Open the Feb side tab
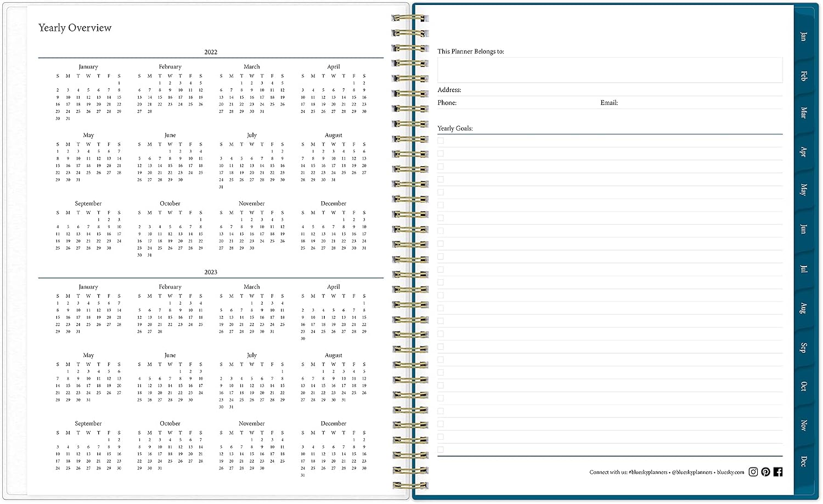 click(x=803, y=76)
